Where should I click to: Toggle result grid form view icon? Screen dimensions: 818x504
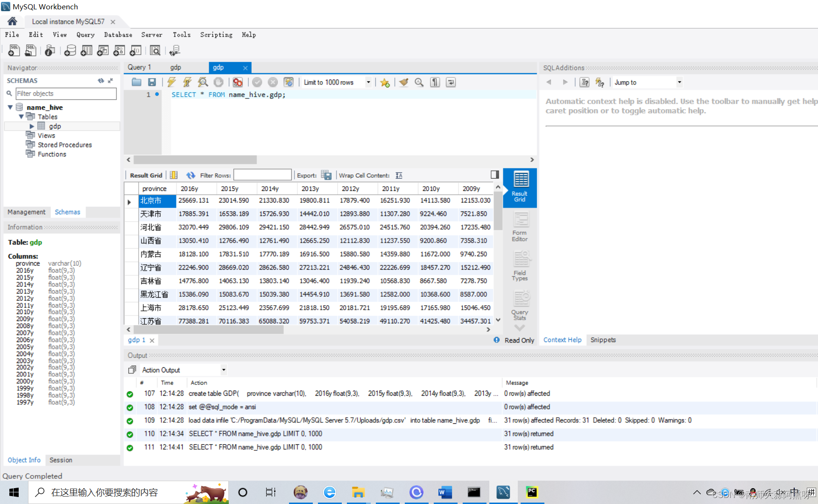174,175
